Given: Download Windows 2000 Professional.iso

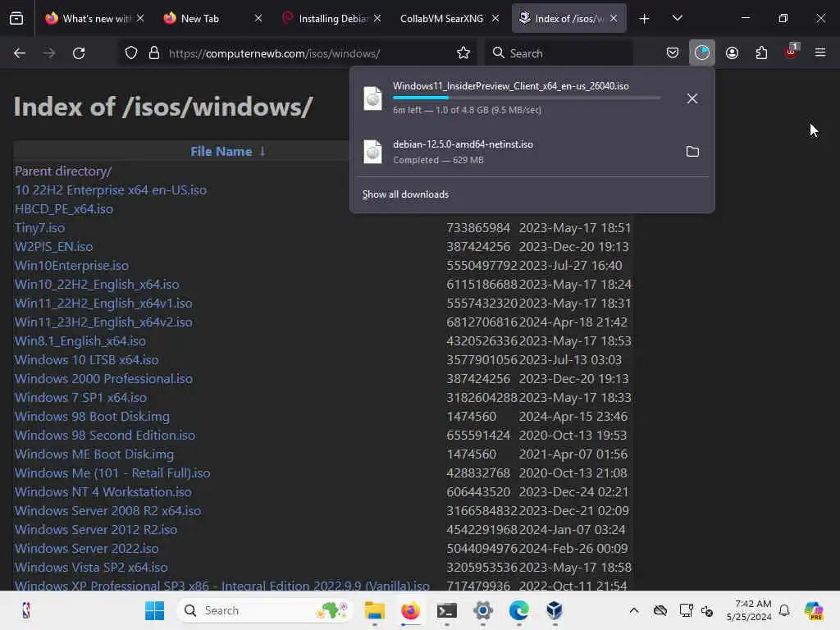Looking at the screenshot, I should [104, 379].
